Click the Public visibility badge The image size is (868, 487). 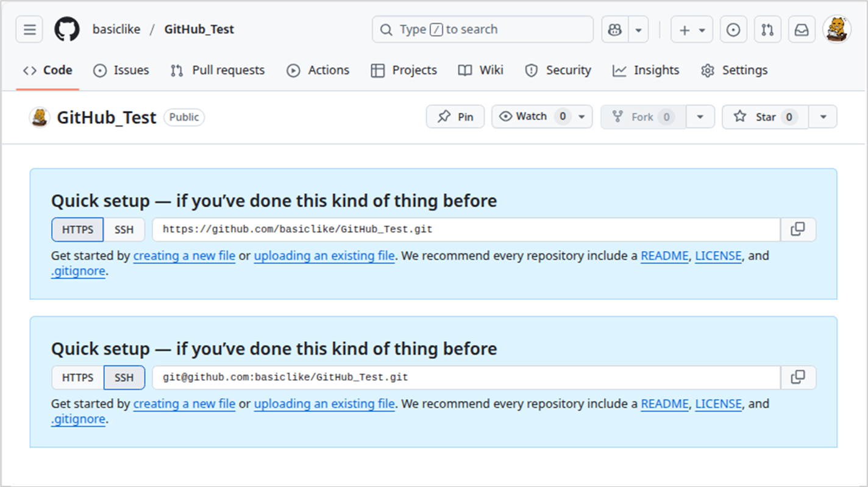184,117
